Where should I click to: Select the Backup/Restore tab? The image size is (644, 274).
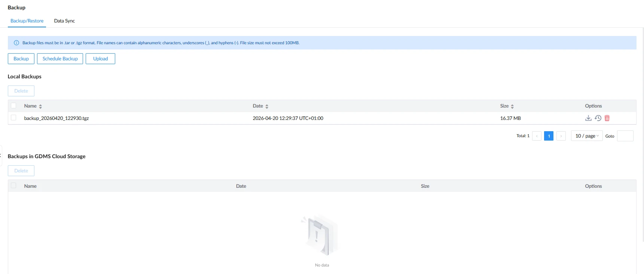[27, 21]
